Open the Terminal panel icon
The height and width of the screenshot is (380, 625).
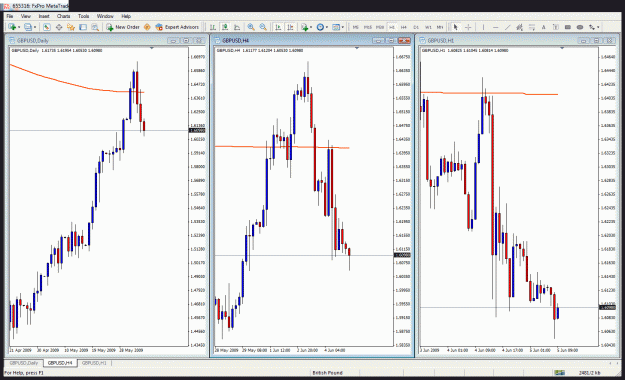click(x=83, y=27)
